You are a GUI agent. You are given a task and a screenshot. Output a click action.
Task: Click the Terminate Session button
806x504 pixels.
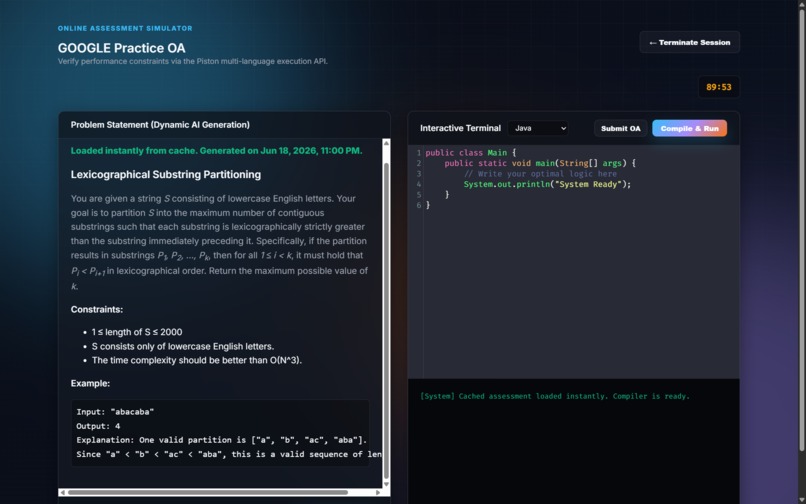(689, 42)
